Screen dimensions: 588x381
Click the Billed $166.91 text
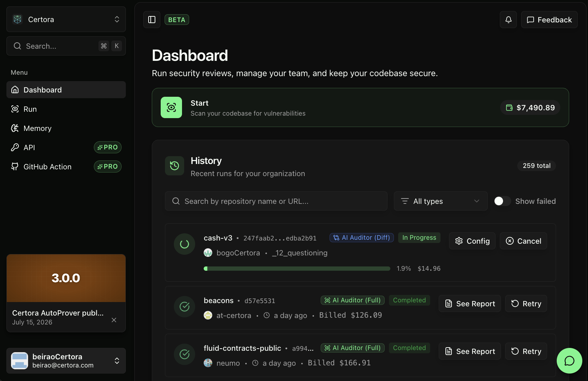[x=339, y=363]
